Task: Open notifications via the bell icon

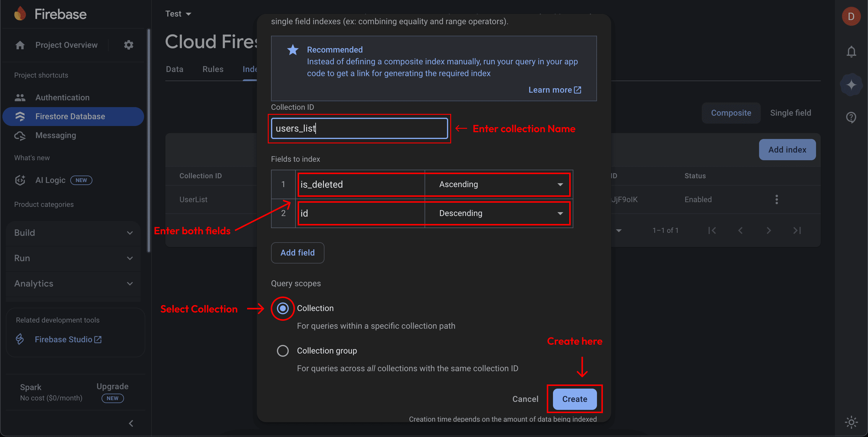Action: pos(851,52)
